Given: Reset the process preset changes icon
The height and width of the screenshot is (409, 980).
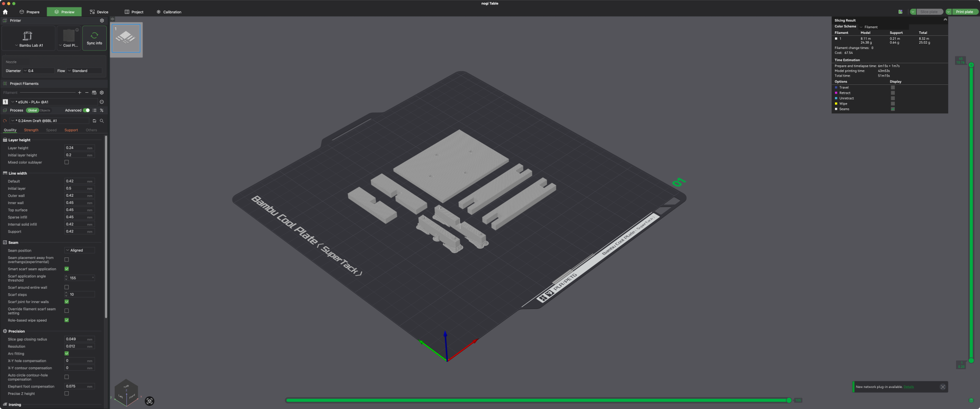Looking at the screenshot, I should pyautogui.click(x=5, y=121).
